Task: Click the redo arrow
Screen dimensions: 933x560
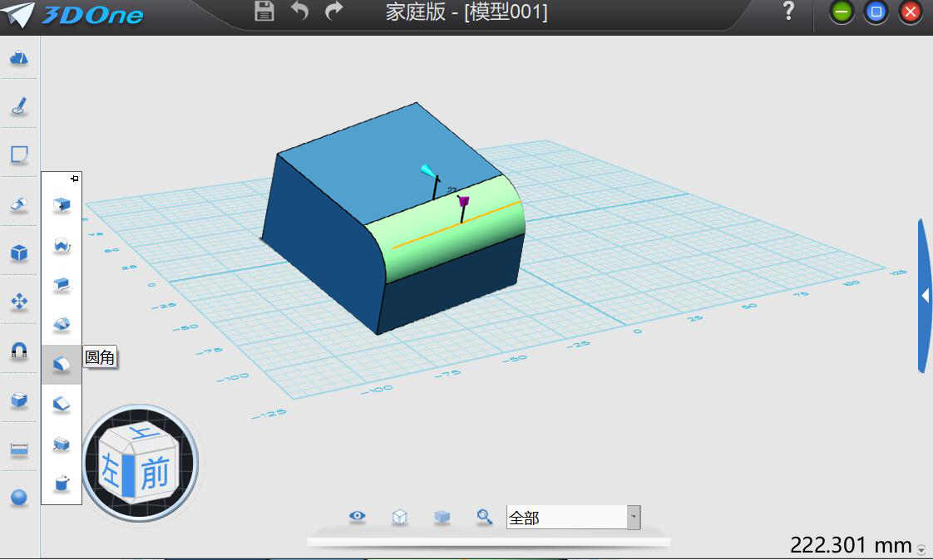Action: (x=333, y=12)
